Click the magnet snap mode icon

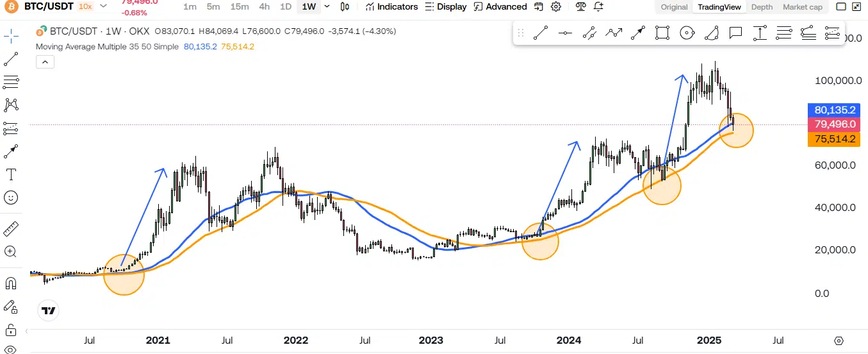tap(11, 283)
